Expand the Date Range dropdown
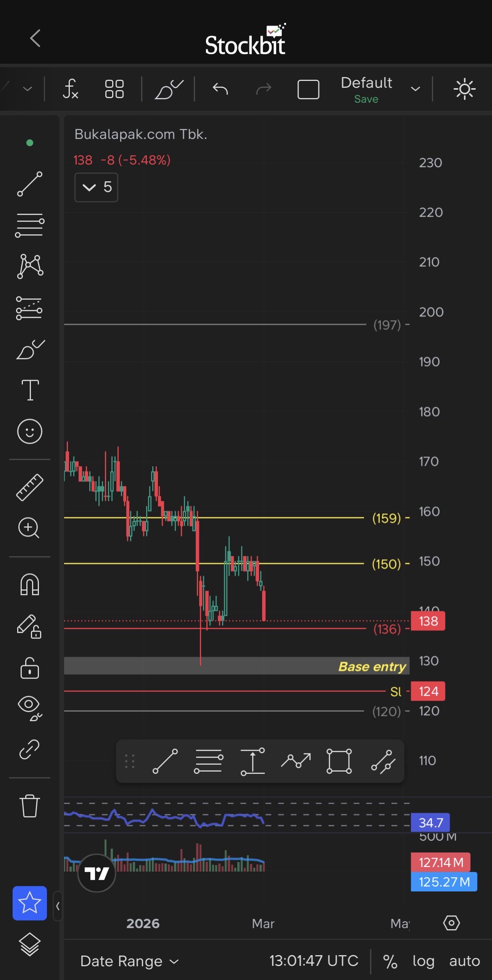492x980 pixels. 130,961
